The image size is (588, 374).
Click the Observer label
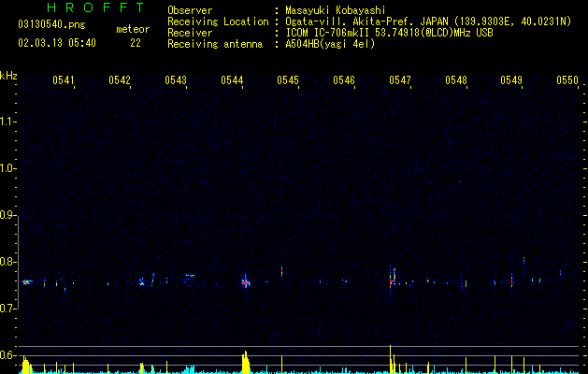(190, 10)
